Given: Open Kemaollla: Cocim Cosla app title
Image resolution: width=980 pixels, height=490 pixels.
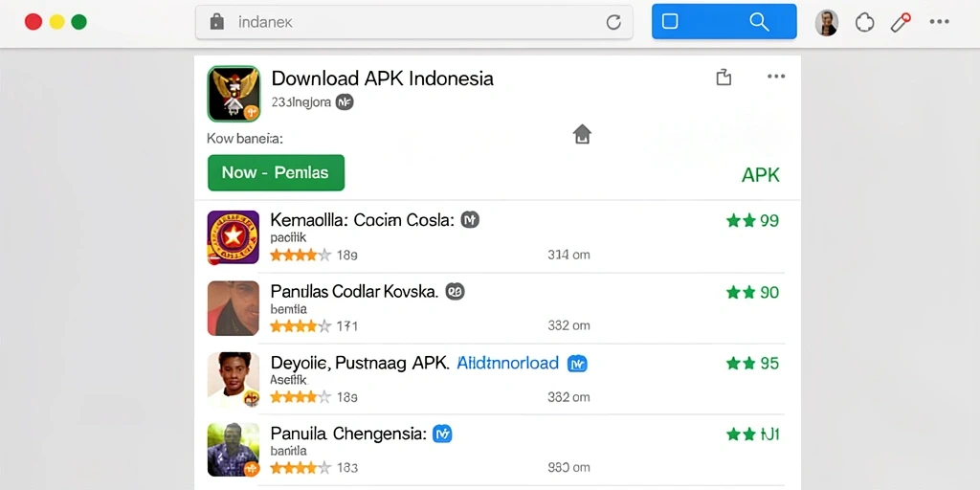Looking at the screenshot, I should tap(362, 220).
